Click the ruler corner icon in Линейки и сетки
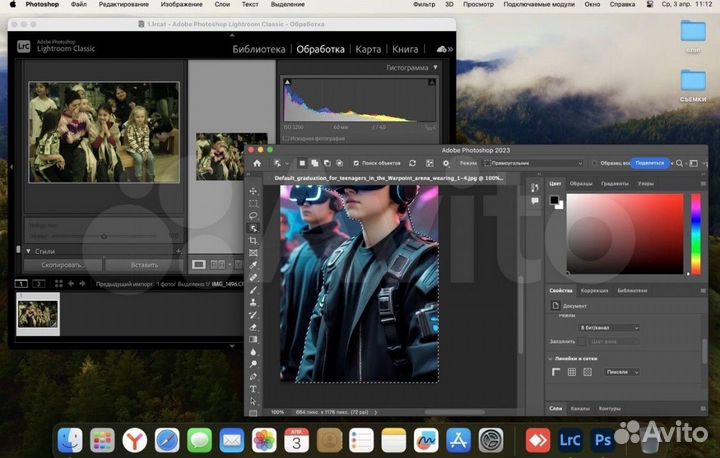Screen dimensions: 720x458 [556, 372]
